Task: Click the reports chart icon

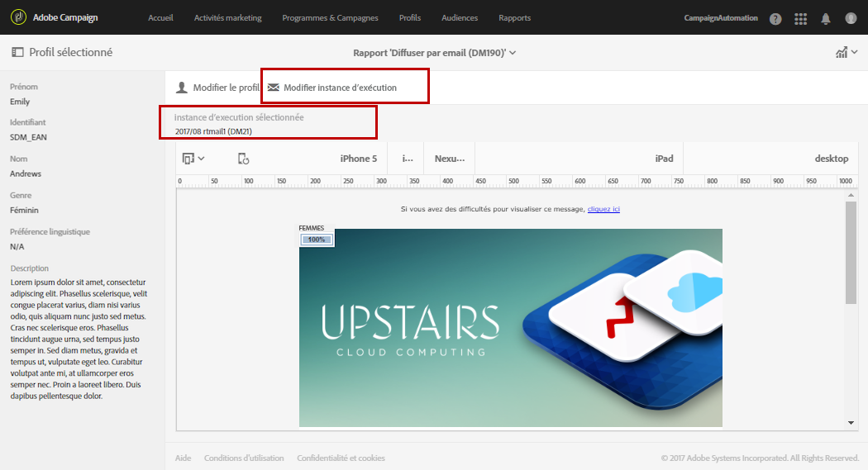Action: point(842,52)
